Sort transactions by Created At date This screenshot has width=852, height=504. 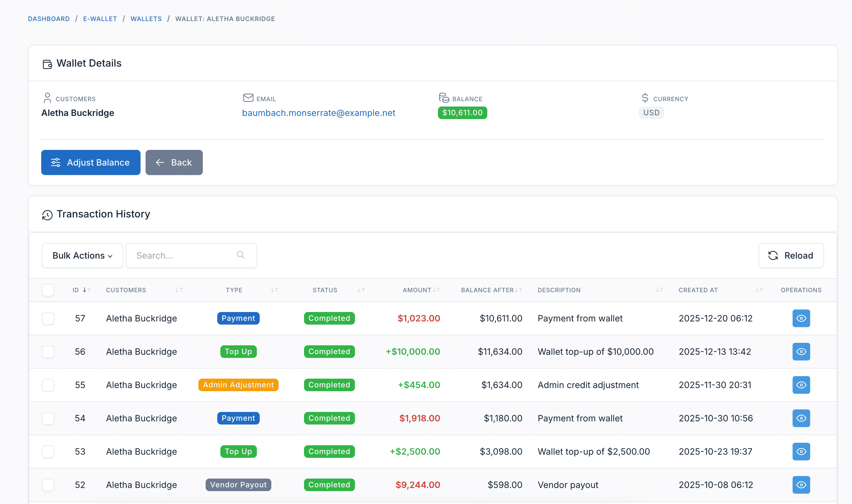759,290
